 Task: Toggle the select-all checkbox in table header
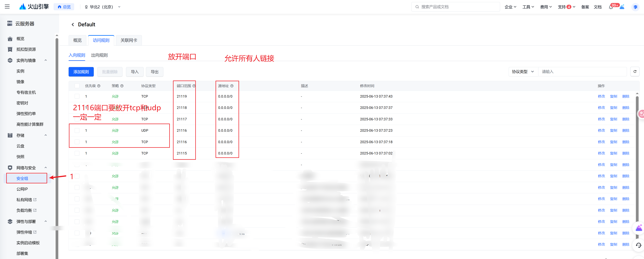[x=77, y=86]
